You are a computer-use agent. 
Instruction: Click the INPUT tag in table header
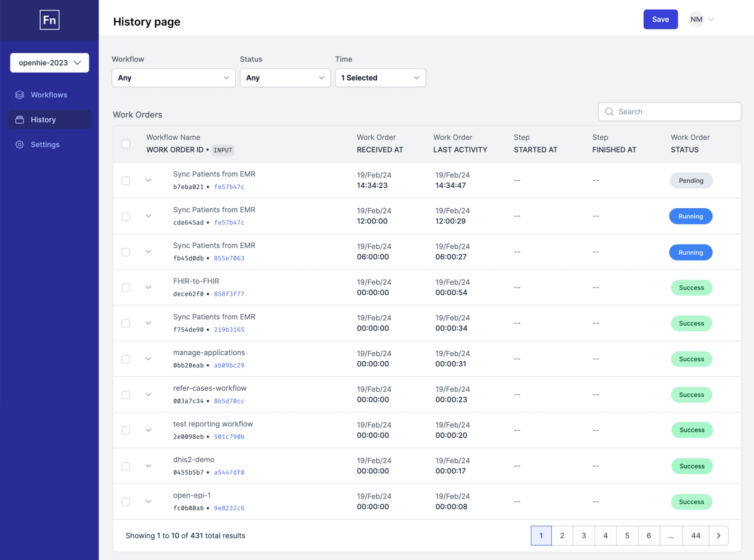click(x=223, y=150)
